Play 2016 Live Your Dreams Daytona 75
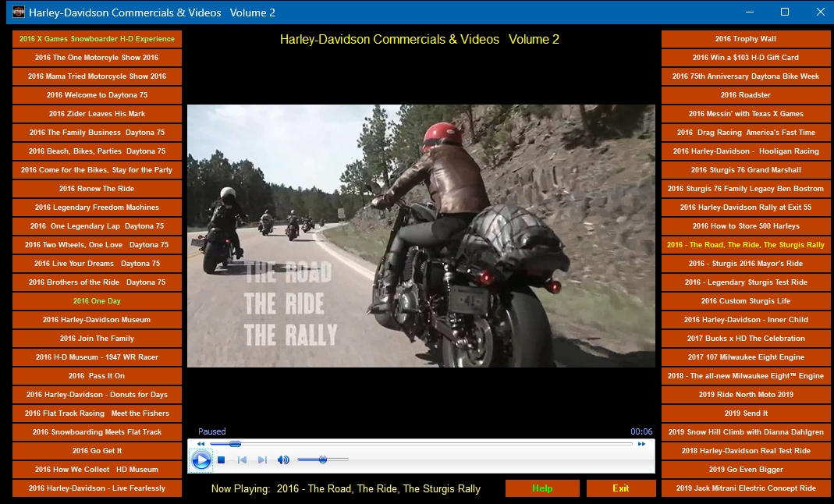This screenshot has width=834, height=504. (x=97, y=263)
